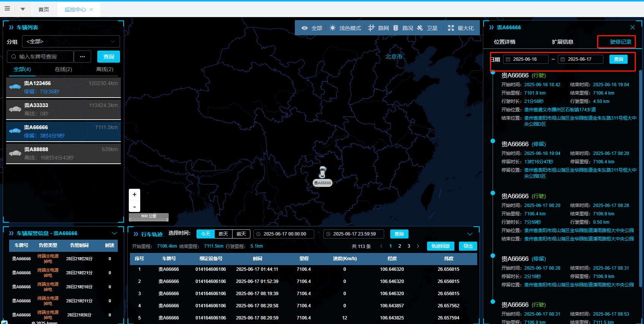This screenshot has width=644, height=324.
Task: Collapse the 行车轨迹 panel chevron
Action: (x=470, y=234)
